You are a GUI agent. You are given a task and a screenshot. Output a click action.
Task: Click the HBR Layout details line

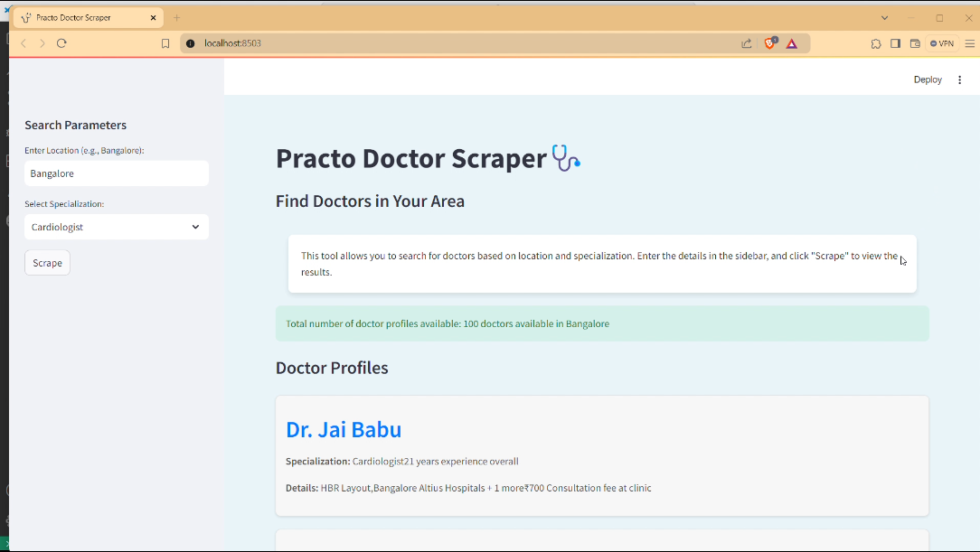click(x=468, y=488)
